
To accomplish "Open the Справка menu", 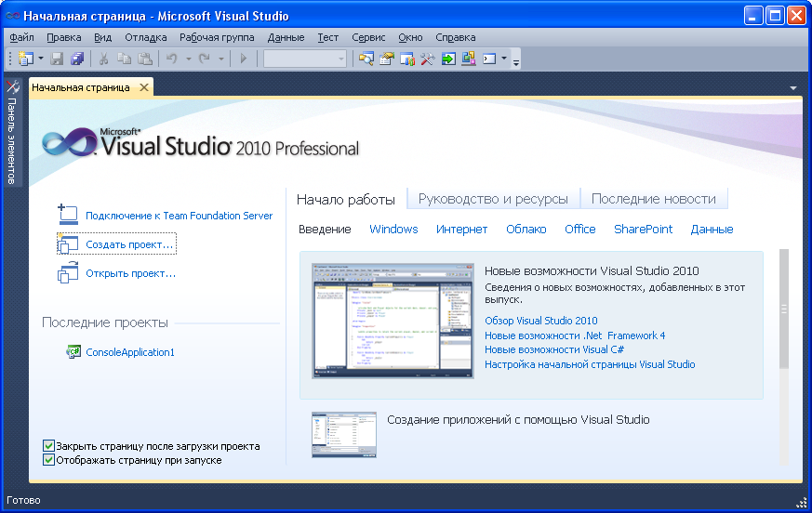I will (x=455, y=37).
